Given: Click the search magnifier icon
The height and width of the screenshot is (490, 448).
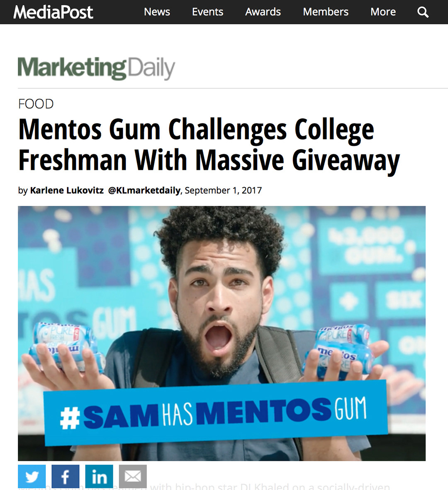Looking at the screenshot, I should click(x=423, y=12).
